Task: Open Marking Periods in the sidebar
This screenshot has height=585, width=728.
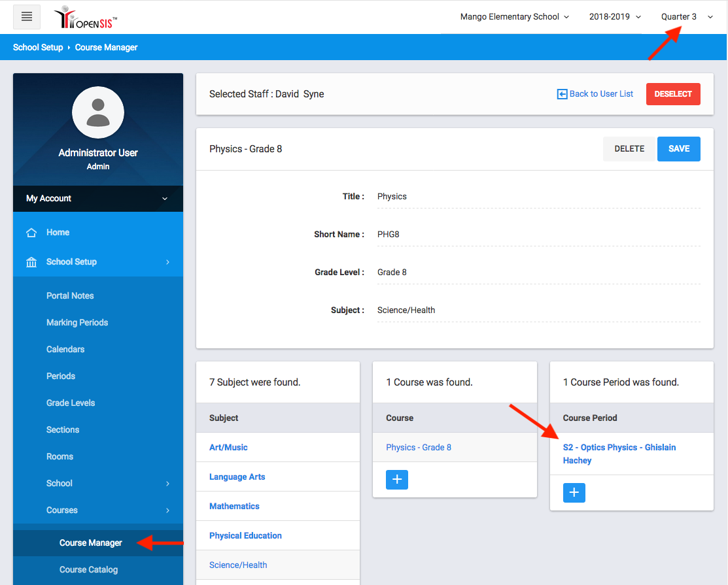Action: 77,322
